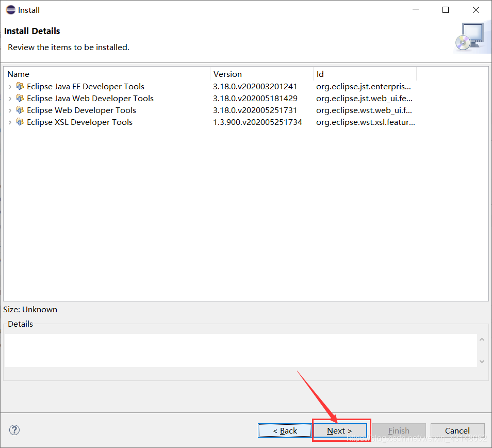Viewport: 492px width, 448px height.
Task: Click version 3.18.0.v202005181429
Action: 255,98
